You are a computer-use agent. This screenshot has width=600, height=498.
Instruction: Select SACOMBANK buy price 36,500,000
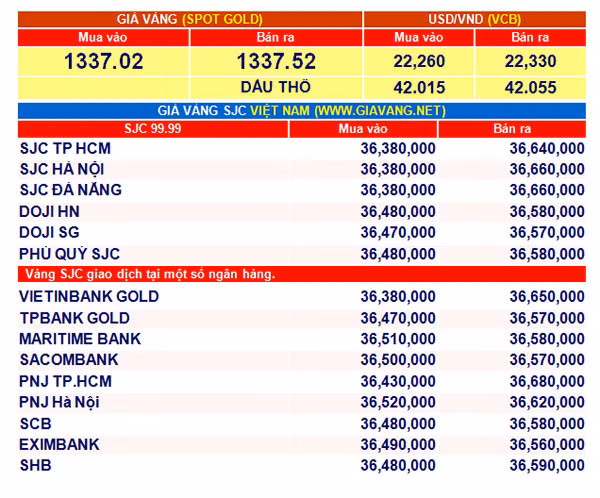[x=398, y=360]
